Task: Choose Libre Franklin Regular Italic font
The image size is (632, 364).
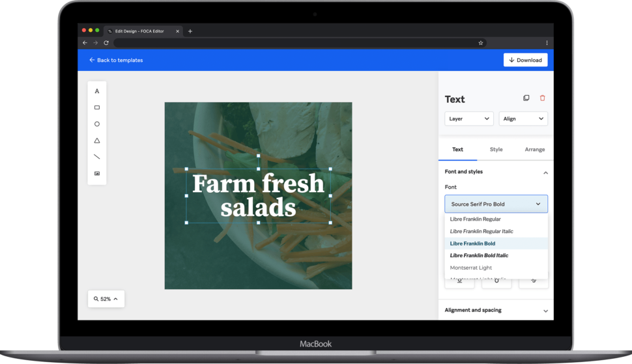Action: [496, 231]
